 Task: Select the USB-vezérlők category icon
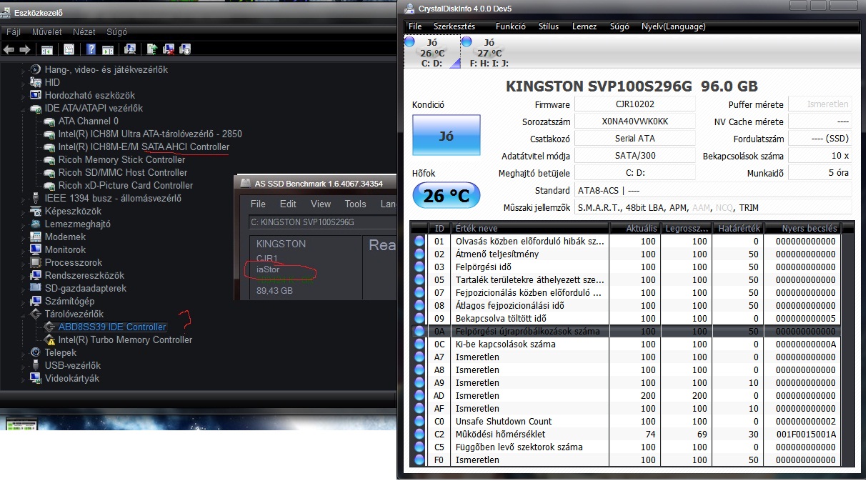point(36,365)
